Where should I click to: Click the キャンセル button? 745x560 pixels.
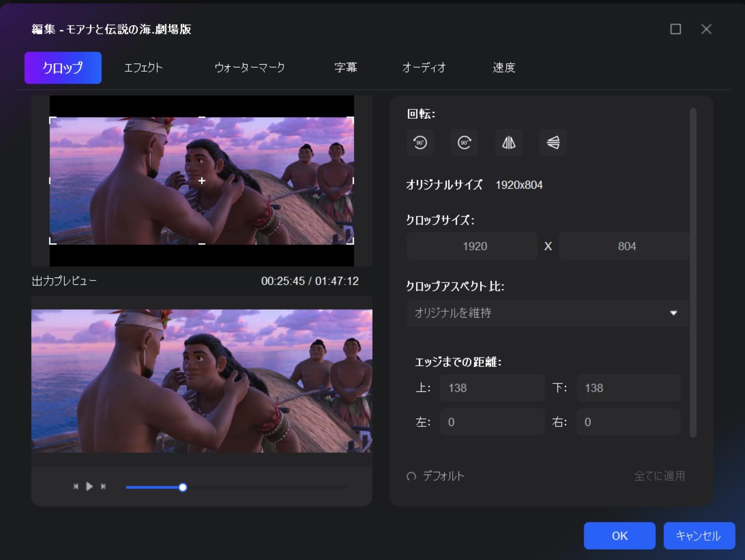[x=699, y=536]
